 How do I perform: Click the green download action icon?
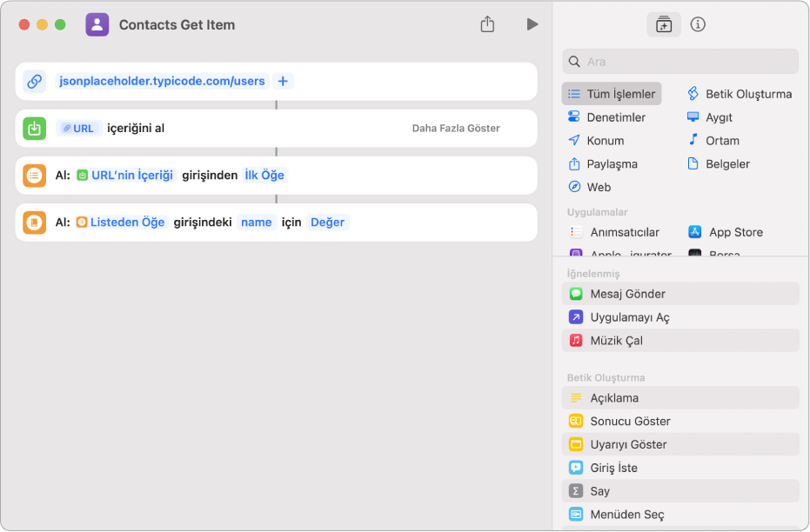tap(35, 128)
